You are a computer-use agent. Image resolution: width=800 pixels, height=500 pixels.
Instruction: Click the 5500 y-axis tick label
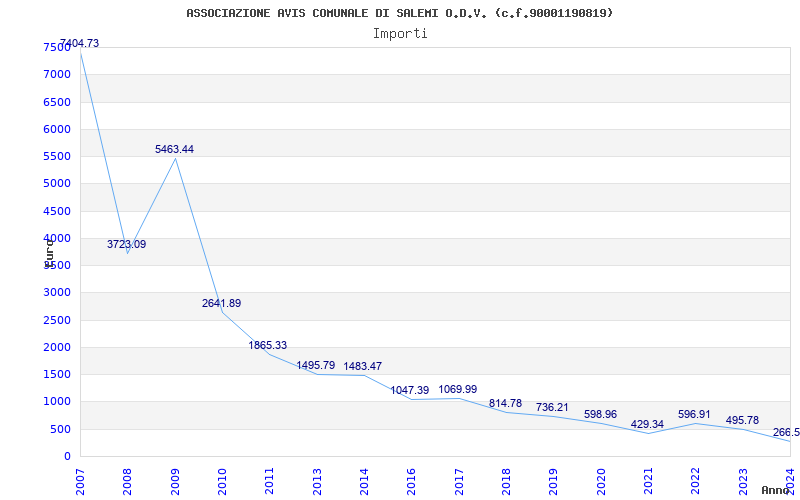click(x=57, y=157)
